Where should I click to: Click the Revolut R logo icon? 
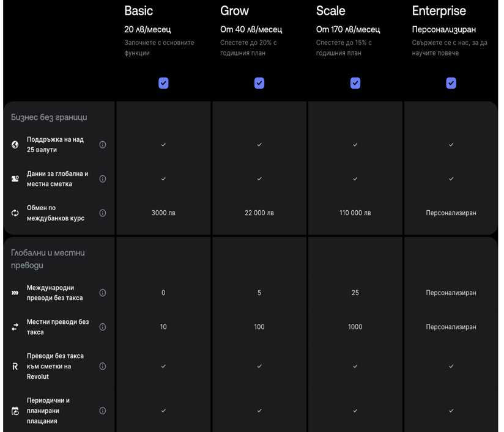[15, 367]
